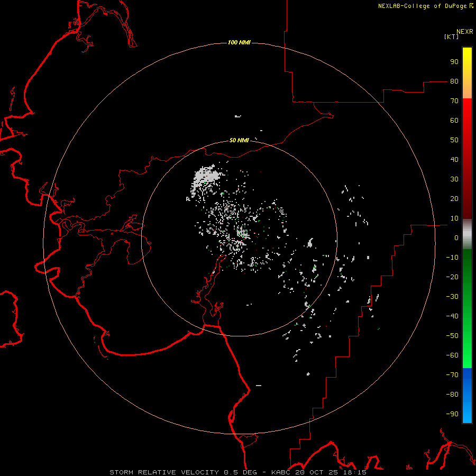
Task: Click the "90" value at top of the scale
Action: [x=454, y=62]
